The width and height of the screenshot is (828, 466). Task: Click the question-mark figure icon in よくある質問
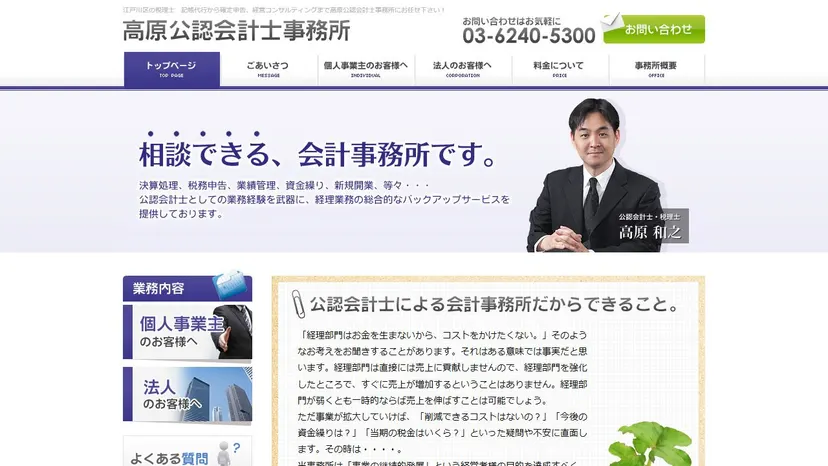(229, 453)
